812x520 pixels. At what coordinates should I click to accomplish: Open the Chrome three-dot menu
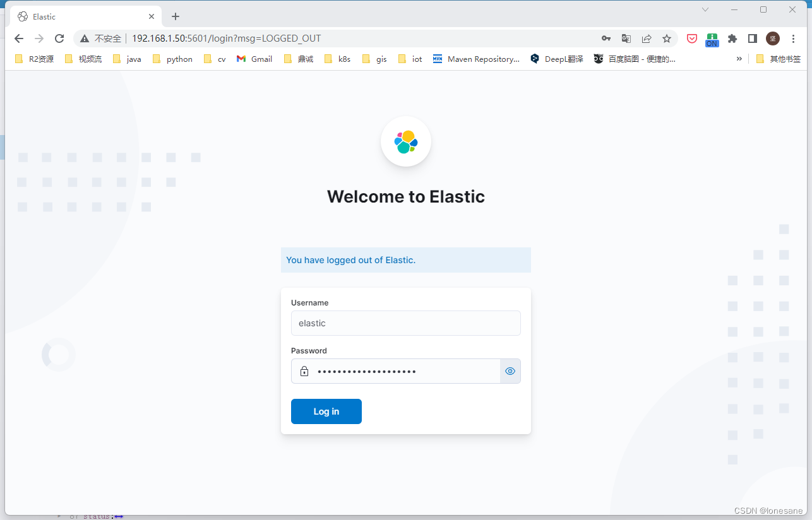[x=794, y=38]
